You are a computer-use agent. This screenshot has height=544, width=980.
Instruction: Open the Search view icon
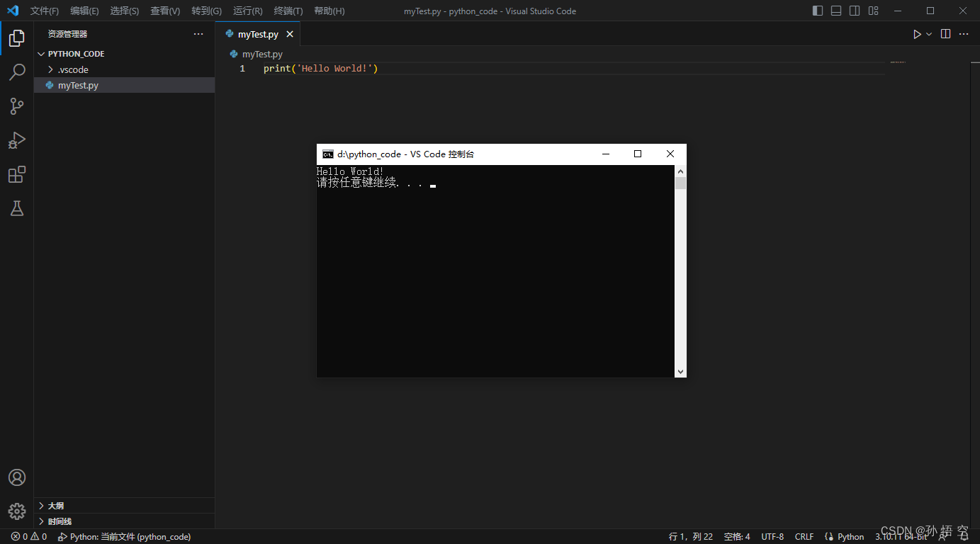(x=17, y=72)
